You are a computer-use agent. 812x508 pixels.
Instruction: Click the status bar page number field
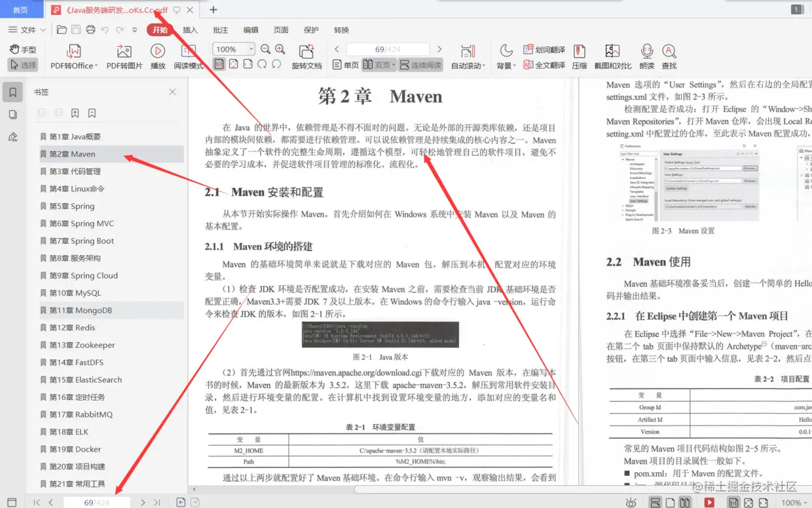point(97,502)
